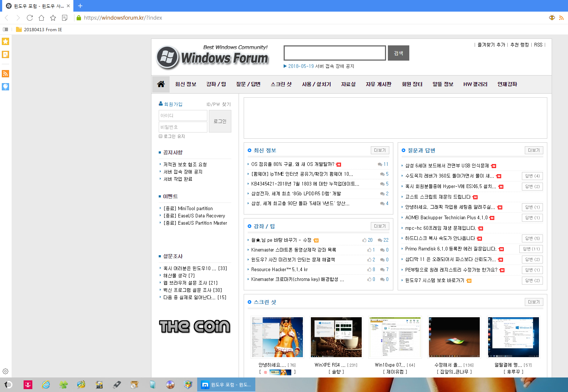Click 답변 (5) for 하드디스크 복사 속도 question
568x392 pixels.
point(532,238)
